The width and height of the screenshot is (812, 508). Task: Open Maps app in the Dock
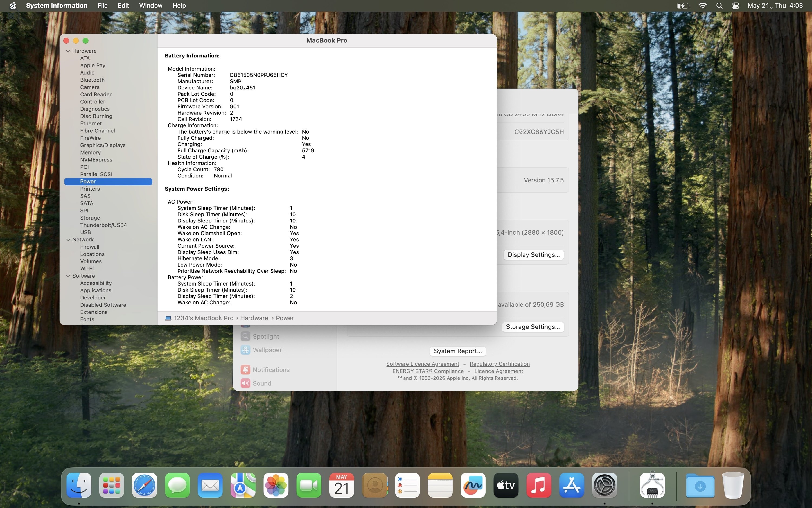point(243,485)
